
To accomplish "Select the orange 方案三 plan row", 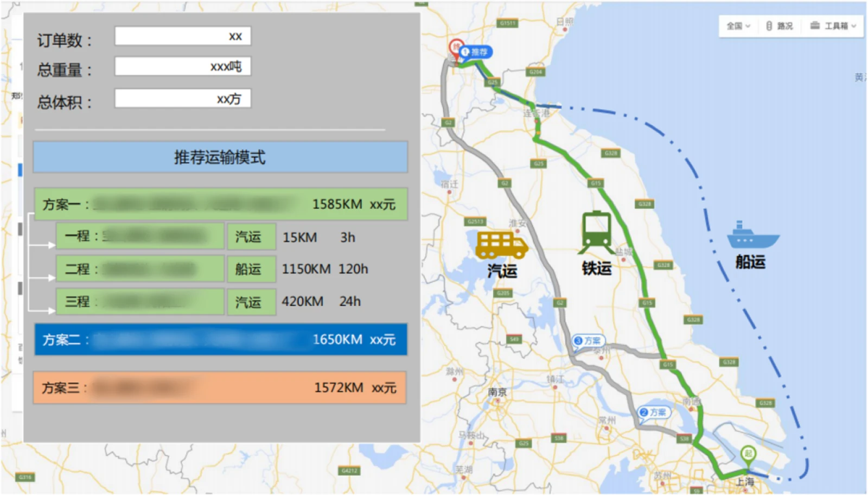I will tap(220, 387).
